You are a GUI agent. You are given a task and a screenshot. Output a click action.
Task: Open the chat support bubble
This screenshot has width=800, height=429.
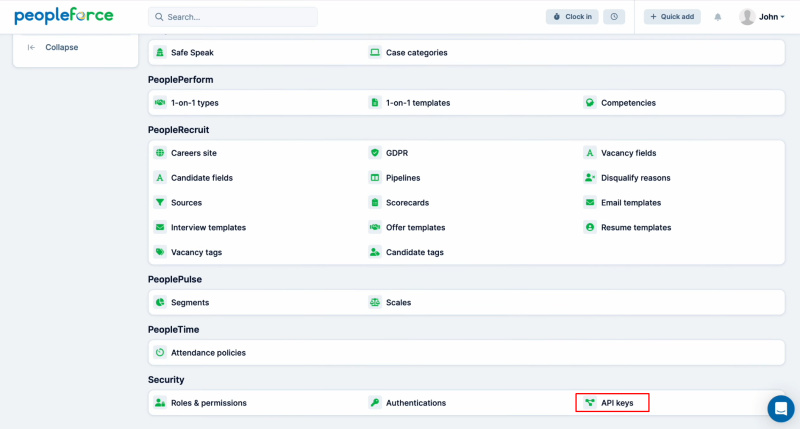(x=781, y=409)
